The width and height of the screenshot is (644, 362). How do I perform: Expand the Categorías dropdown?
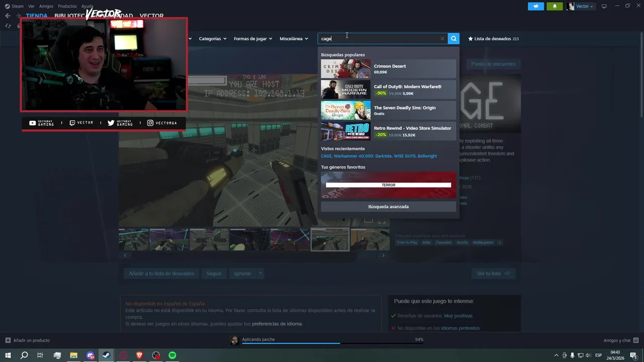tap(212, 39)
